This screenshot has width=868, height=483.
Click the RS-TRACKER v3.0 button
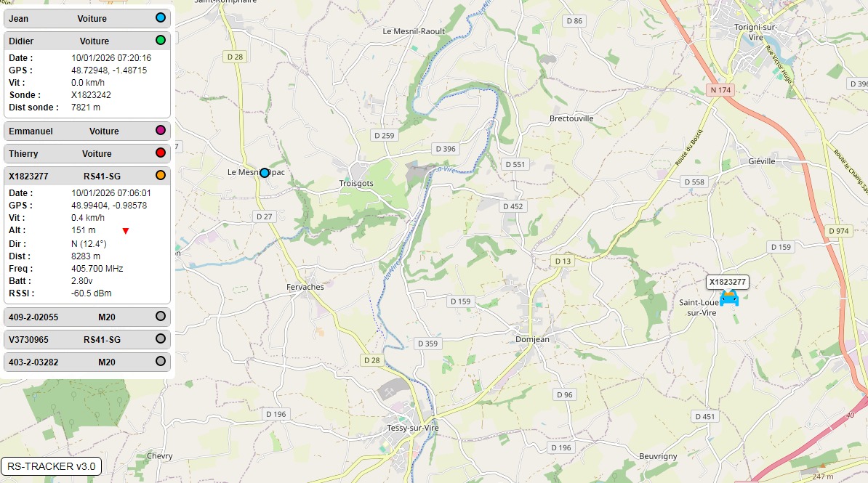pyautogui.click(x=52, y=466)
